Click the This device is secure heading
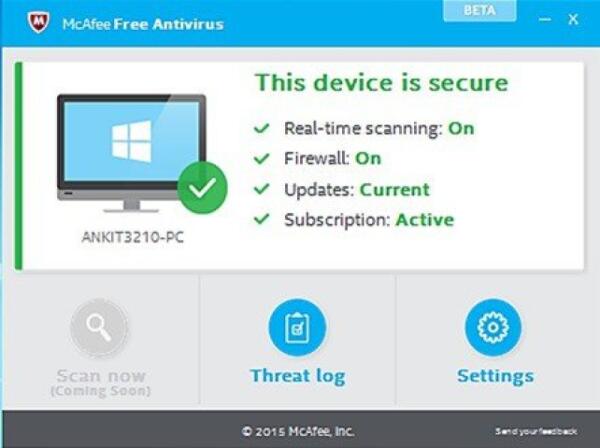 click(x=382, y=83)
